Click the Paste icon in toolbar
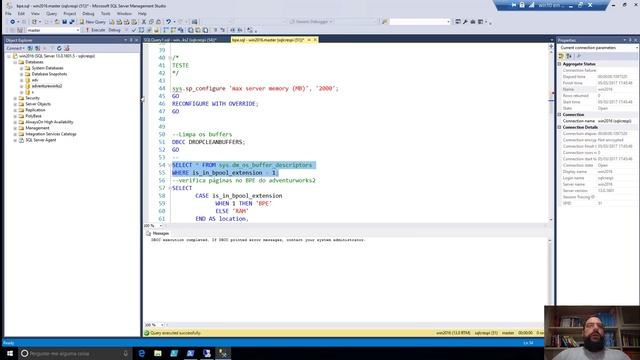The image size is (640, 360). [x=158, y=22]
